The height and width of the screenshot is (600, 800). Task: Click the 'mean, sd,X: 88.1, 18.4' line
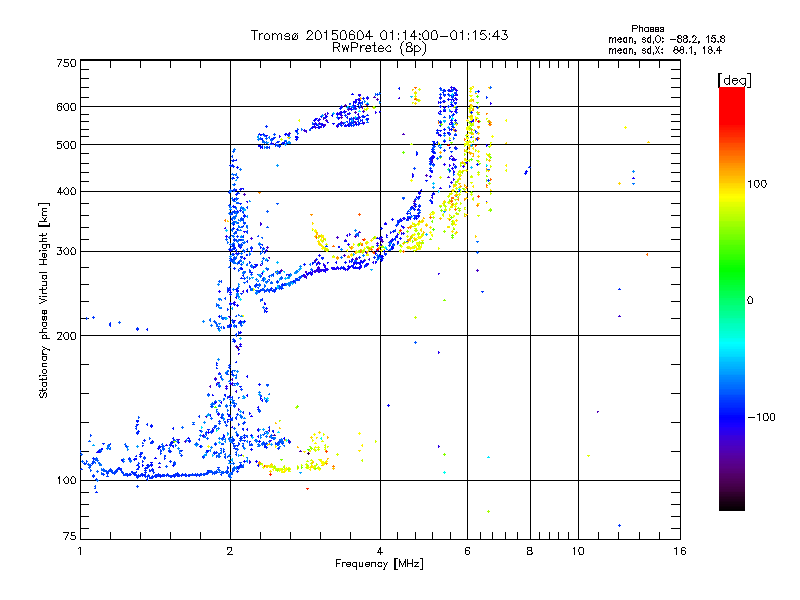click(x=665, y=50)
